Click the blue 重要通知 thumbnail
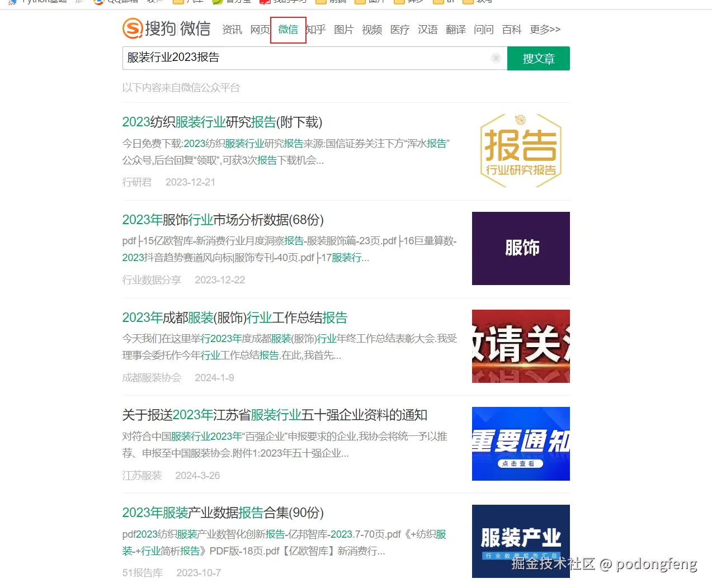Viewport: 712px width, 588px height. [521, 444]
